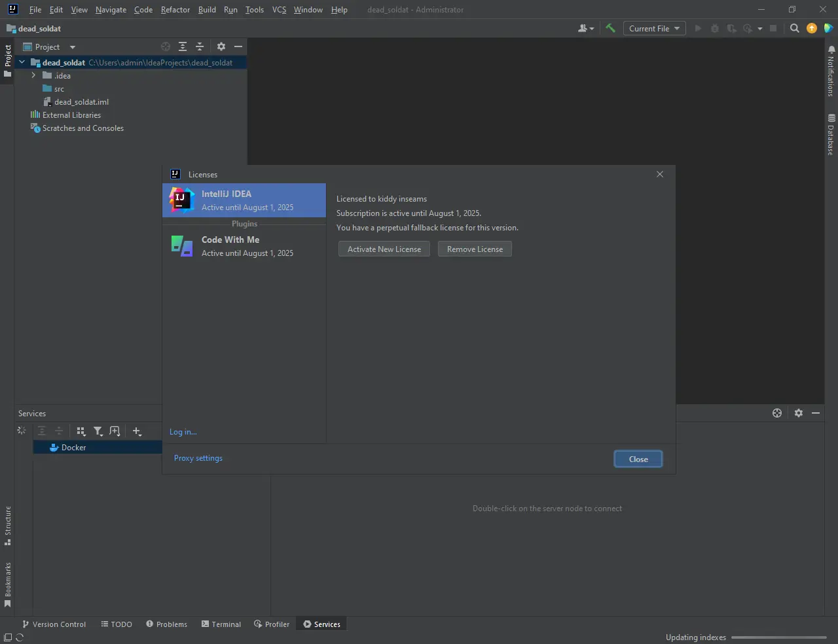Open the Profiler tool tab
838x644 pixels.
coord(272,624)
